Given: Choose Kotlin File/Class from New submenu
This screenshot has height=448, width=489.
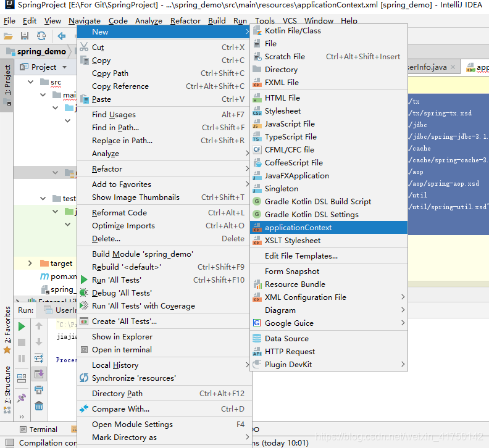Looking at the screenshot, I should pos(328,31).
